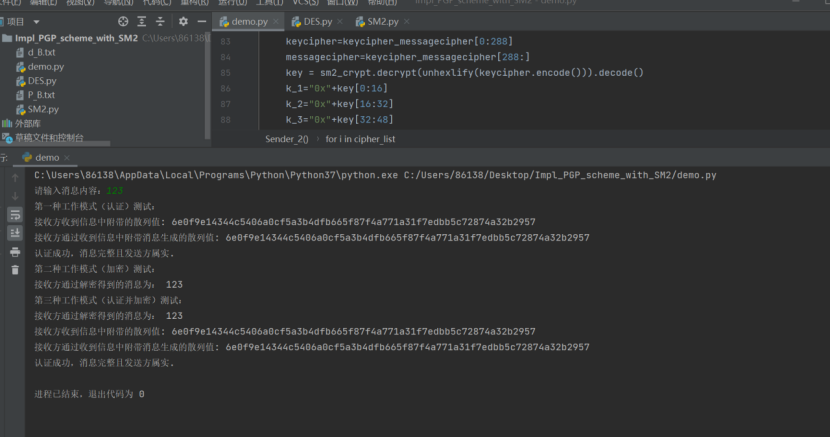830x437 pixels.
Task: Toggle soft-wrap in run console
Action: click(x=15, y=214)
